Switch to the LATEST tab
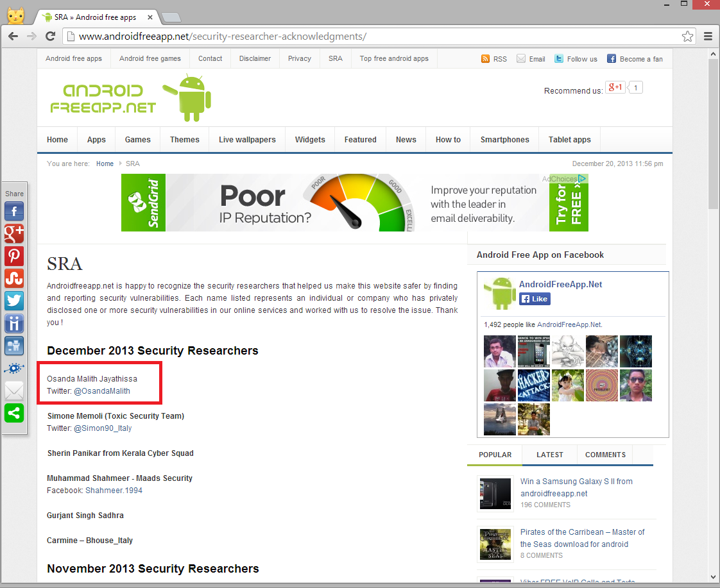The image size is (720, 588). (x=549, y=454)
